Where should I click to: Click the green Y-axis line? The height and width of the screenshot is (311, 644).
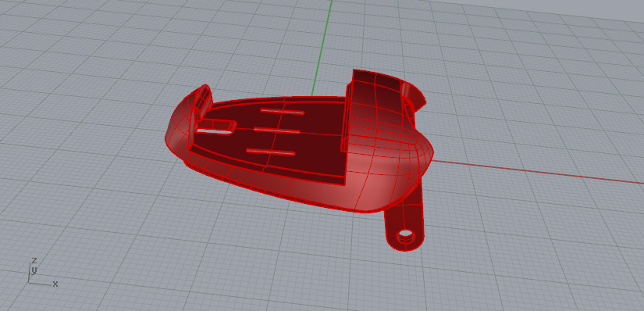tap(322, 48)
